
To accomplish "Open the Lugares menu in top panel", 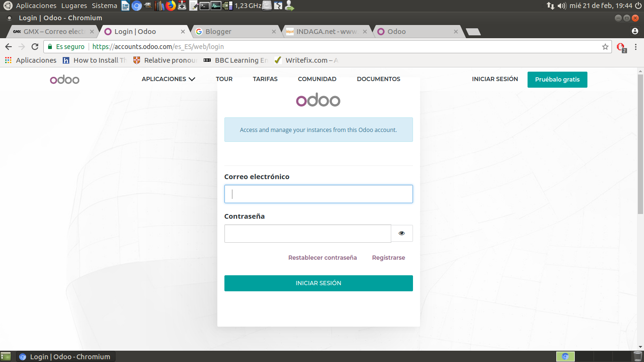I will (74, 6).
